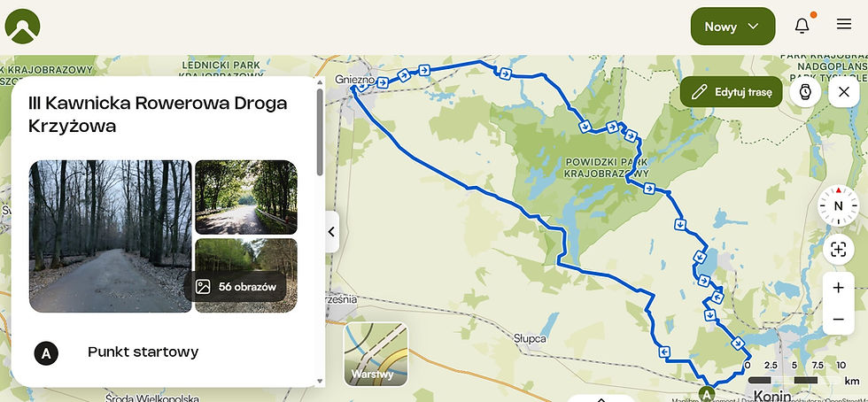Send route to smartwatch icon

point(805,92)
